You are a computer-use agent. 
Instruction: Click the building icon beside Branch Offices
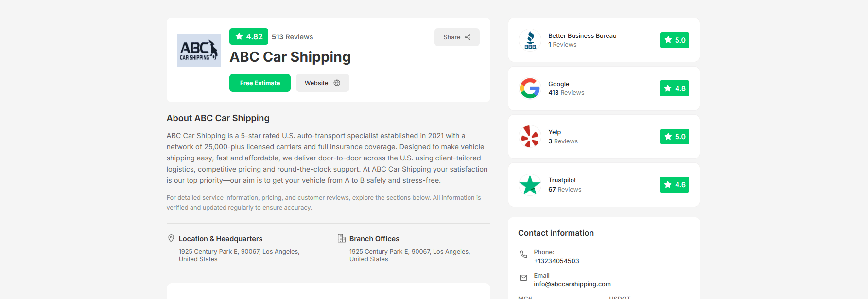point(342,238)
